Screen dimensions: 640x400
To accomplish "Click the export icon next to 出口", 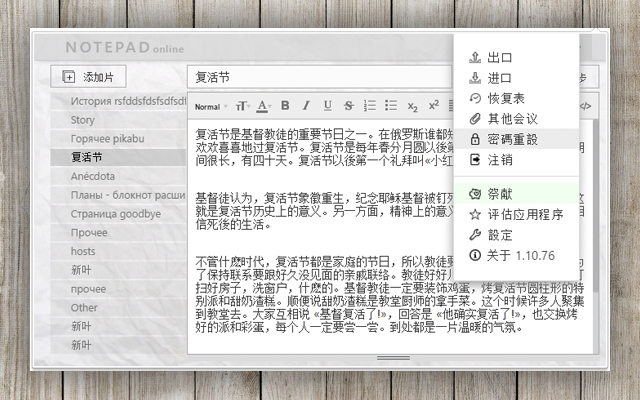I will tap(475, 58).
